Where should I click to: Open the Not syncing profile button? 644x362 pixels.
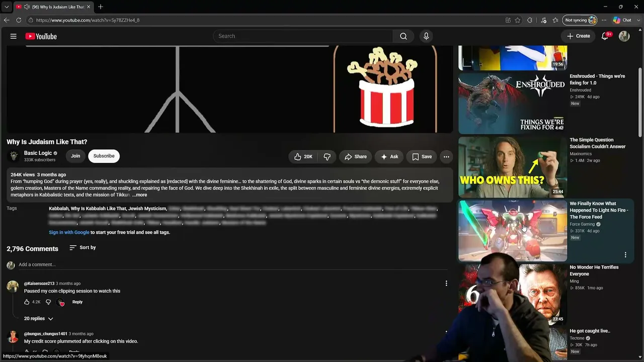tap(580, 20)
